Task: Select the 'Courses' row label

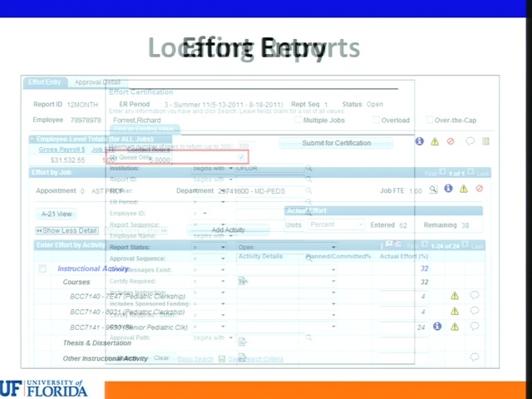Action: pyautogui.click(x=76, y=282)
